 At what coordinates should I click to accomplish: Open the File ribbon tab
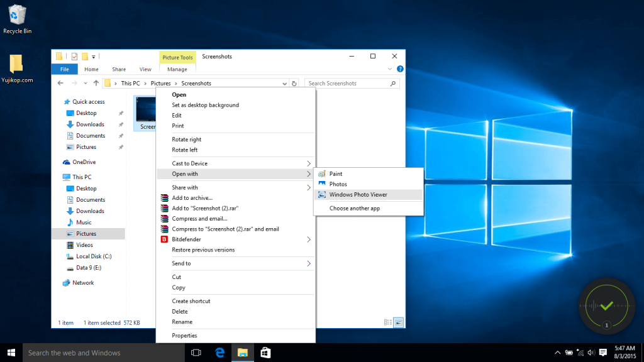click(x=65, y=69)
